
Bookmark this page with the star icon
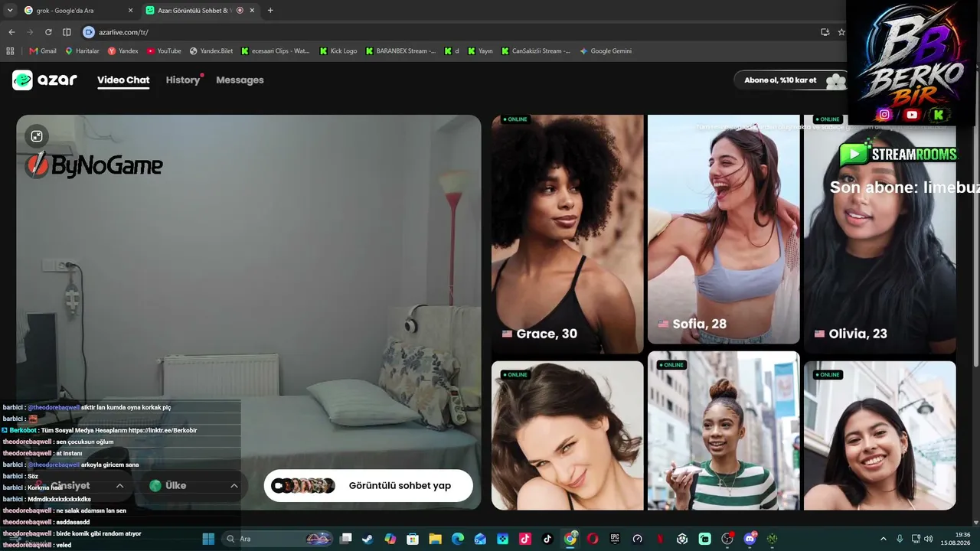841,32
